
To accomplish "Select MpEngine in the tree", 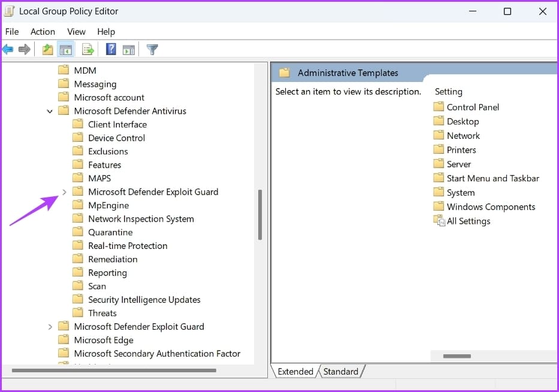I will (108, 205).
